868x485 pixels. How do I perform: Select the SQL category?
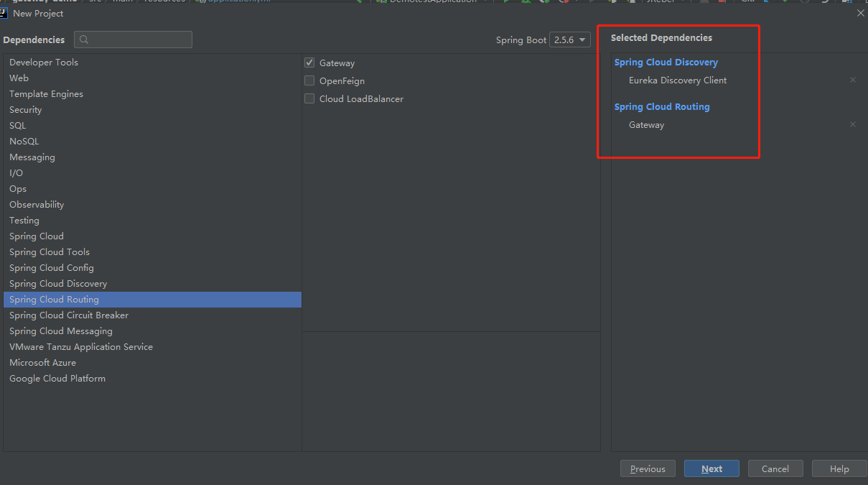point(152,126)
